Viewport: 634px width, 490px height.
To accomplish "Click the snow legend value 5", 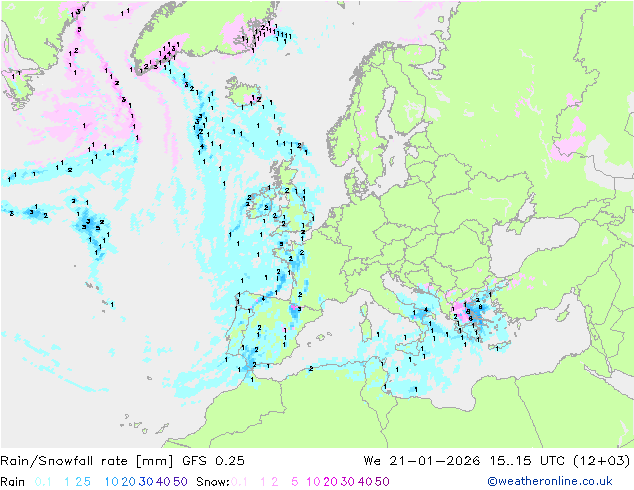I will click(x=294, y=482).
